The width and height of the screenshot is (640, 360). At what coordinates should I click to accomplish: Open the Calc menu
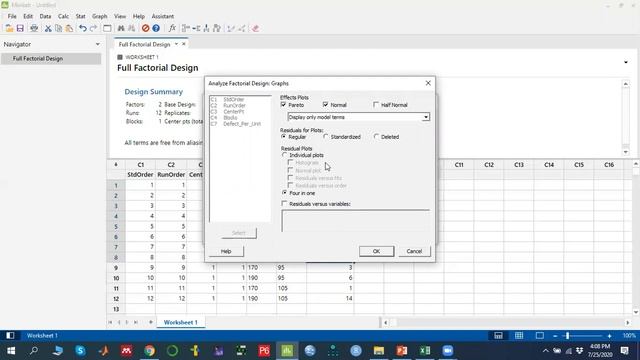63,16
